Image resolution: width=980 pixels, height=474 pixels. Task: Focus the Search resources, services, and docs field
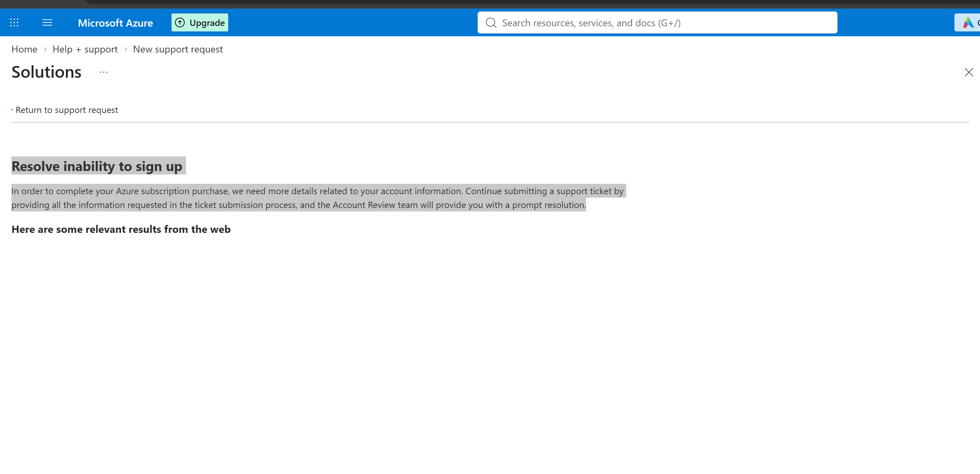(x=657, y=23)
